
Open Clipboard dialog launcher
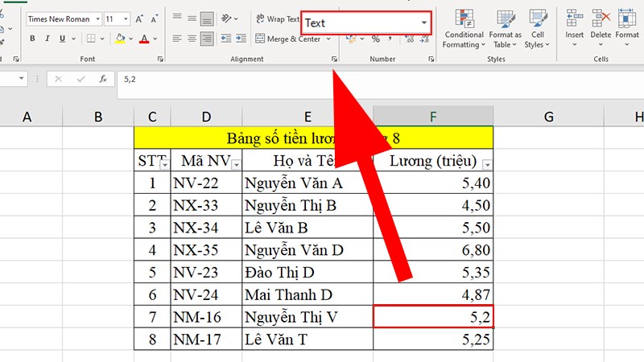16,59
